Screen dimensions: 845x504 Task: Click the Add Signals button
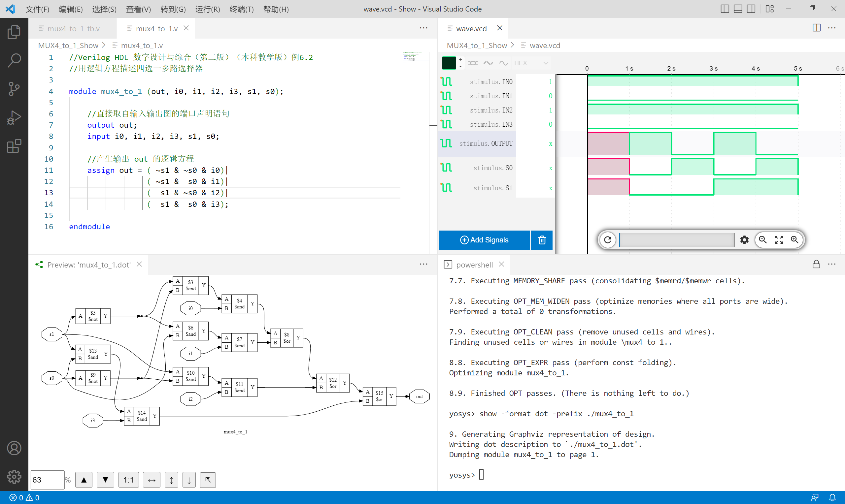[x=484, y=240]
